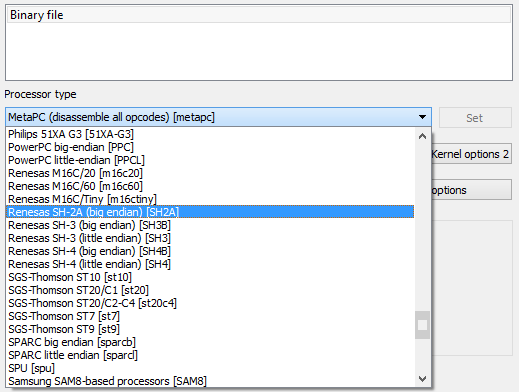519x392 pixels.
Task: Pick Renesas SH-3 (big endian) [SH3B]
Action: click(210, 225)
